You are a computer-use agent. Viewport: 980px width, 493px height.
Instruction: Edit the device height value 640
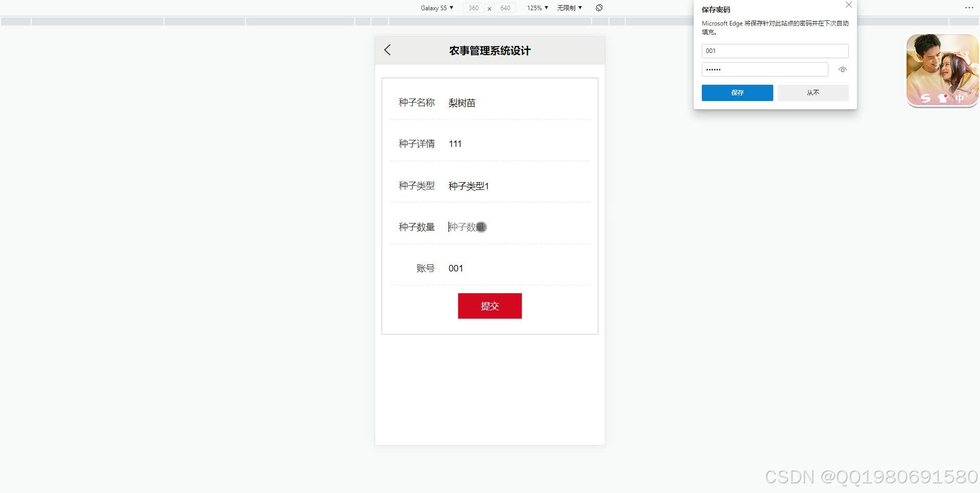pos(505,8)
